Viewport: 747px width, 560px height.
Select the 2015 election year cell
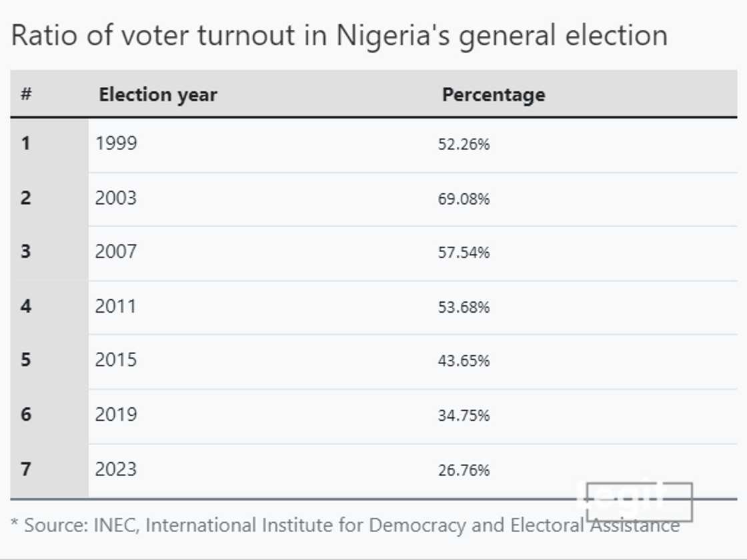(116, 360)
